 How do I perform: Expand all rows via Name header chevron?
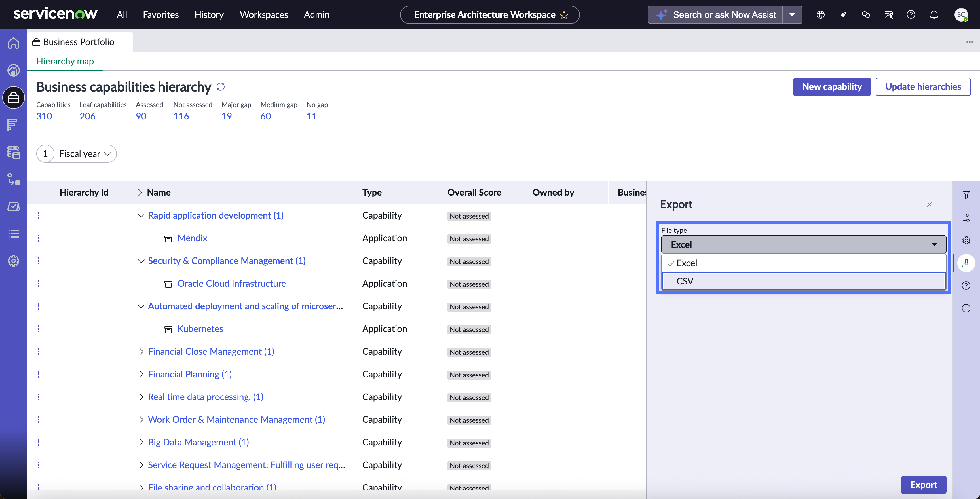[x=140, y=193]
